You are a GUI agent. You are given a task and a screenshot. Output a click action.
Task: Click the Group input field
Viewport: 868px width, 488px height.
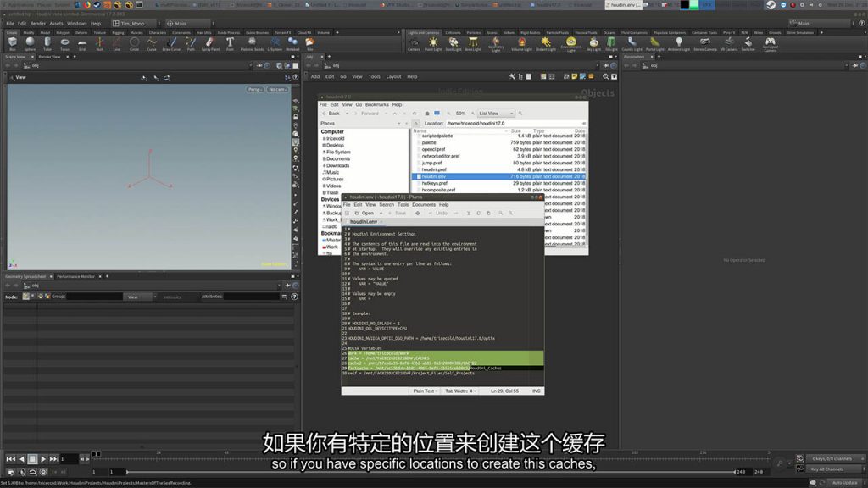(x=94, y=297)
